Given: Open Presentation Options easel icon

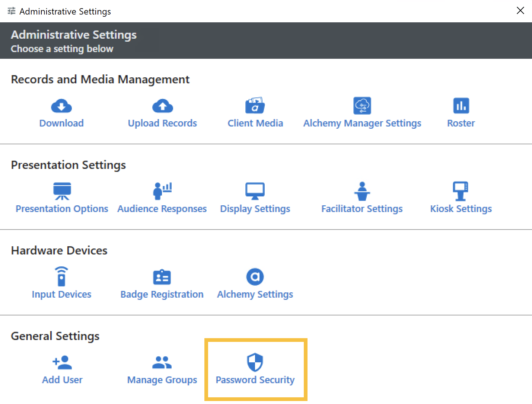Looking at the screenshot, I should (62, 191).
